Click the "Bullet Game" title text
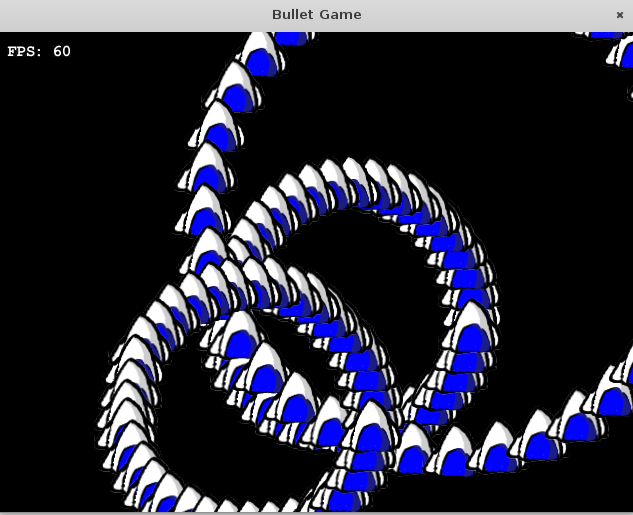This screenshot has width=633, height=515. click(x=316, y=15)
